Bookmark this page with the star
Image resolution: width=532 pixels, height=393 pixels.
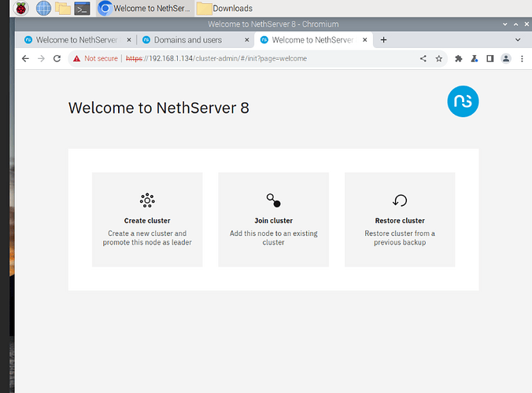click(439, 59)
